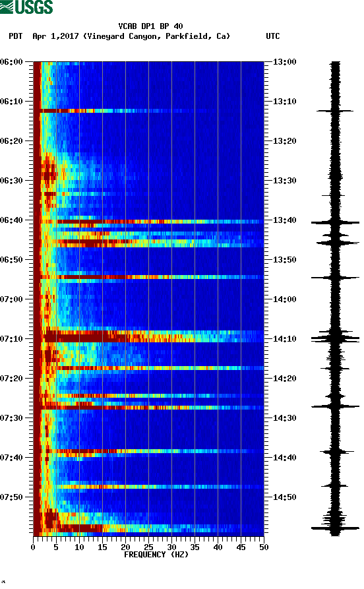
Task: Click the 0 Hz frequency tick label
Action: click(x=33, y=547)
